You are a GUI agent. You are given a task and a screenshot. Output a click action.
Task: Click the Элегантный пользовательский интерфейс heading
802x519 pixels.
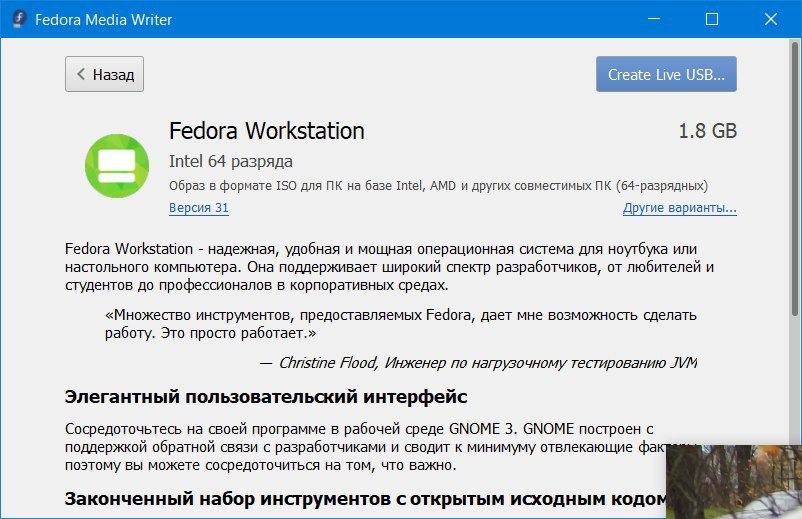coord(266,397)
